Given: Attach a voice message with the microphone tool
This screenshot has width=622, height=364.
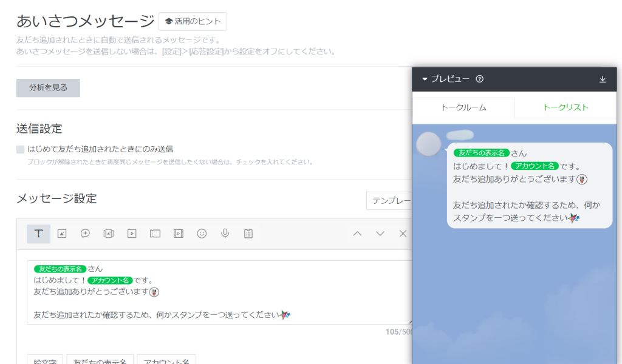Looking at the screenshot, I should click(x=225, y=234).
